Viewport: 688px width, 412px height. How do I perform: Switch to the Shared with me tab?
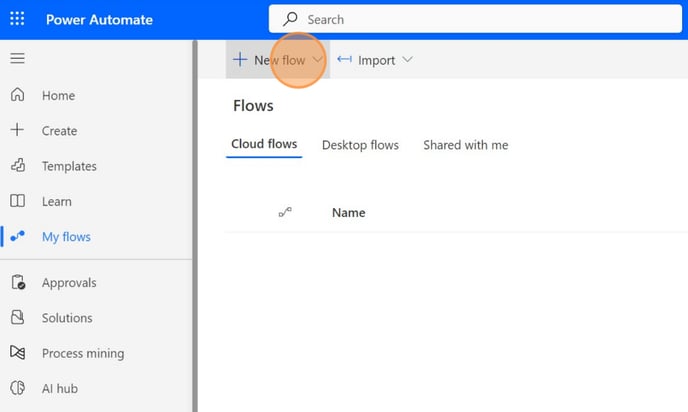466,145
